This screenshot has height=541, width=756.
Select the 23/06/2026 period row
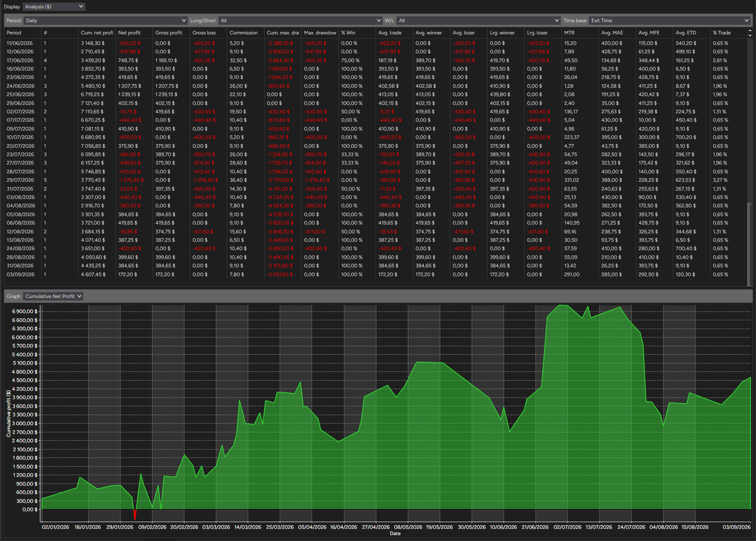[x=376, y=77]
